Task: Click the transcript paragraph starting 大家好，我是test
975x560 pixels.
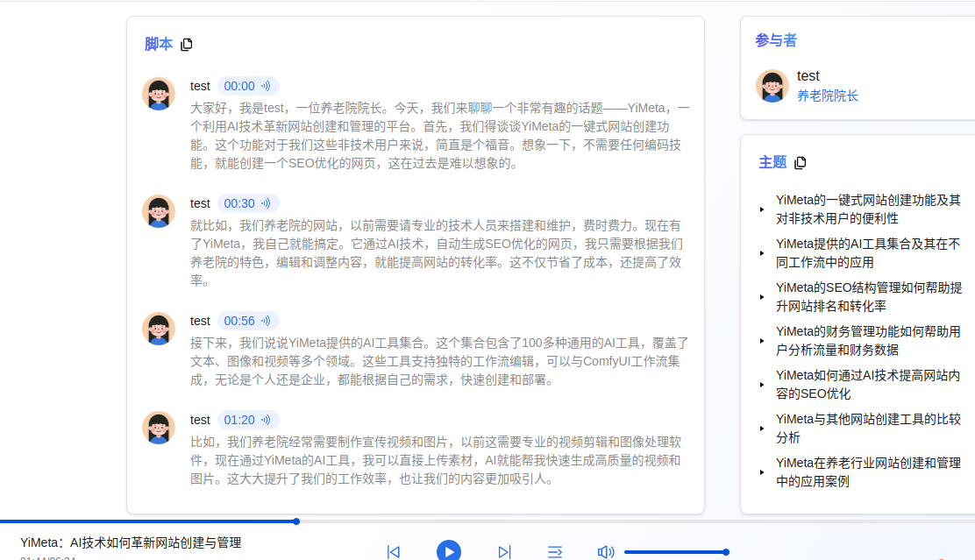Action: (440, 136)
